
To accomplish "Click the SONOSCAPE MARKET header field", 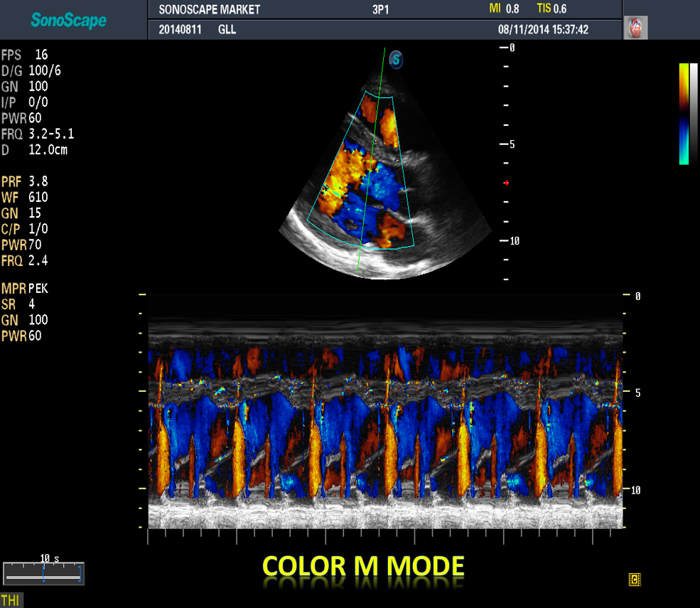I will [x=209, y=10].
